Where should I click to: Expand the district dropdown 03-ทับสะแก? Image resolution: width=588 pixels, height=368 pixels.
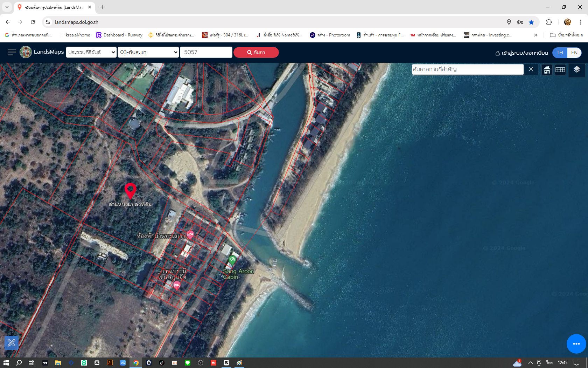pos(148,52)
